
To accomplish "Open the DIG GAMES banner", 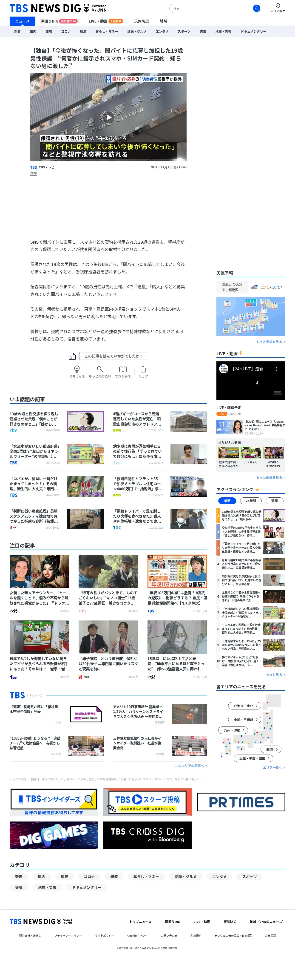I will click(x=54, y=836).
